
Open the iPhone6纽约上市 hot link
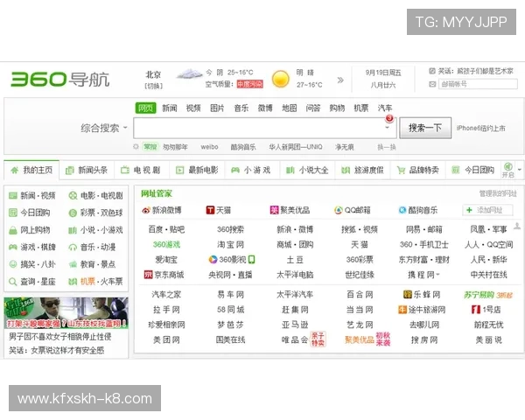480,128
